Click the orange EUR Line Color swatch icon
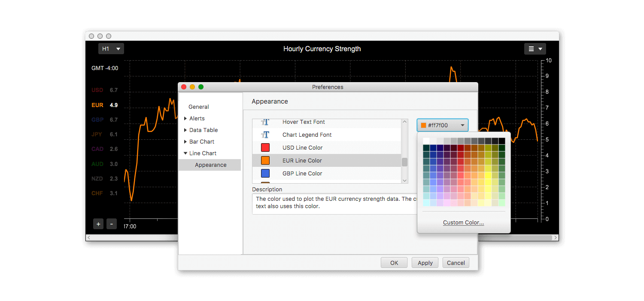The width and height of the screenshot is (644, 301). tap(266, 160)
